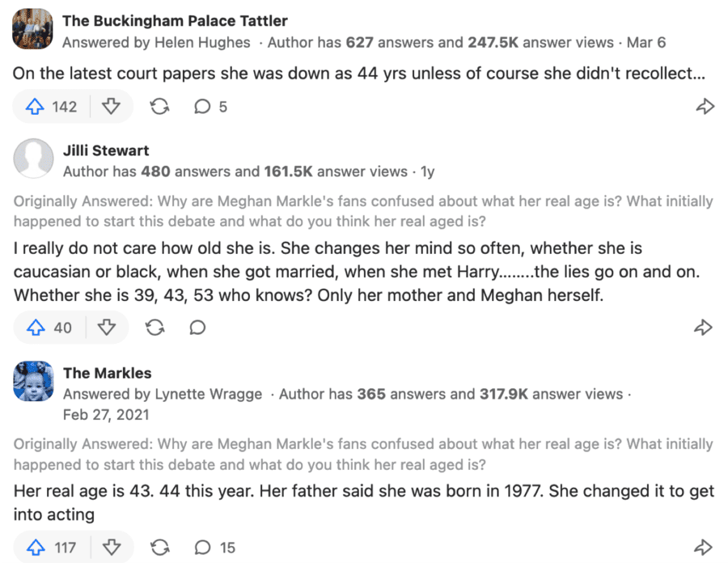Comment on Jilli Stewart's answer

(x=197, y=328)
